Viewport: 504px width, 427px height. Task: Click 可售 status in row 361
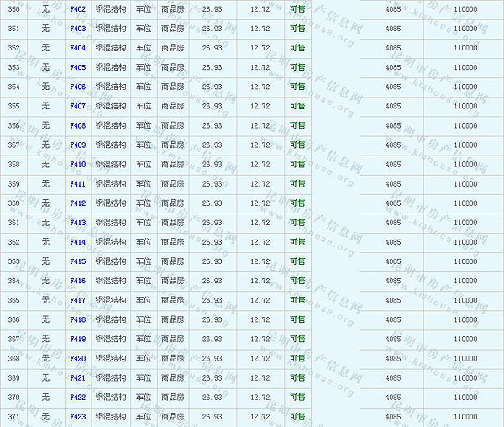point(297,223)
